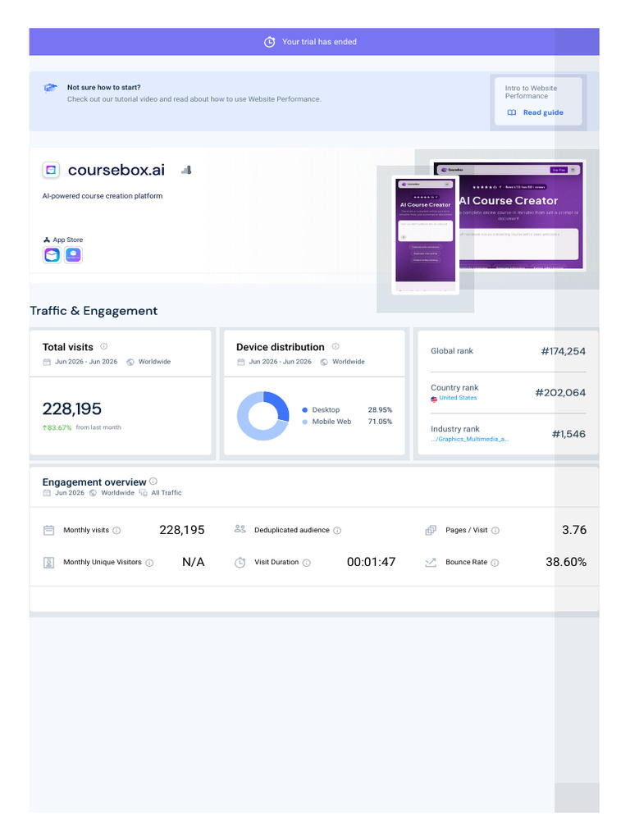Click calendar icon in Total visits card
Image resolution: width=630 pixels, height=840 pixels.
47,362
